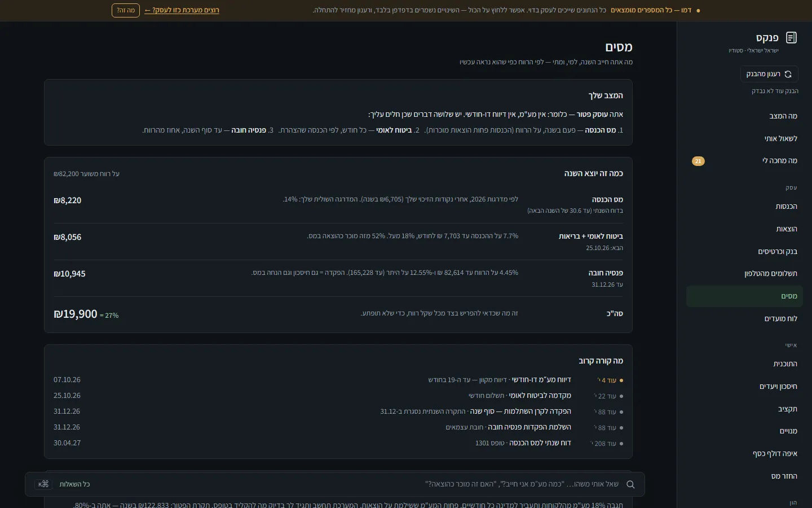Click the כל השאלות link
Screen dimensions: 812x508
point(74,484)
